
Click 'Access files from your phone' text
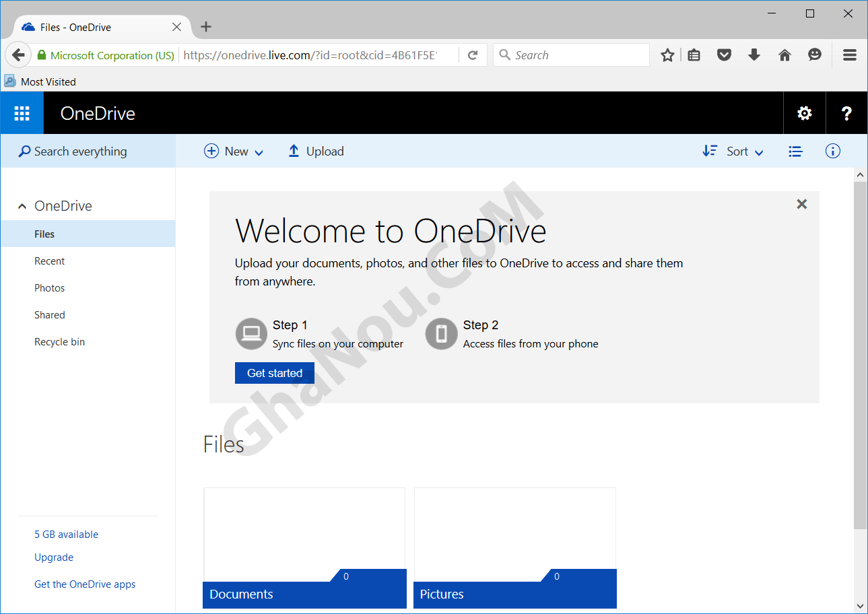pyautogui.click(x=531, y=343)
